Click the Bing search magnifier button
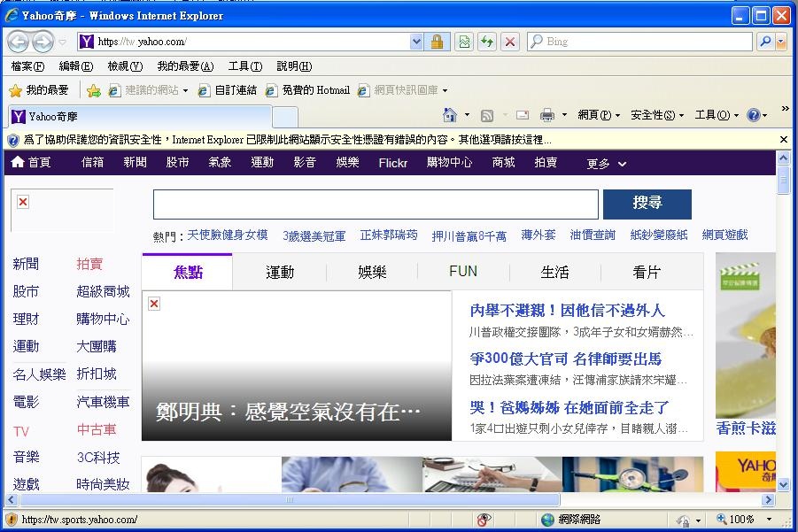Screen dimensions: 798x532 pyautogui.click(x=765, y=42)
